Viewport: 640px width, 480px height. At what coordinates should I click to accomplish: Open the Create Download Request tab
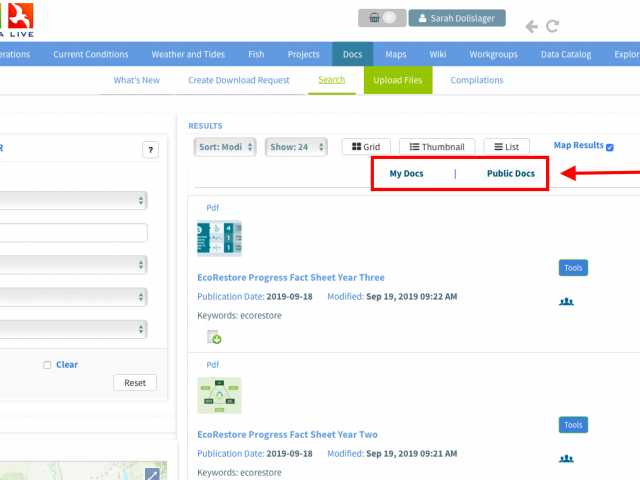(239, 80)
